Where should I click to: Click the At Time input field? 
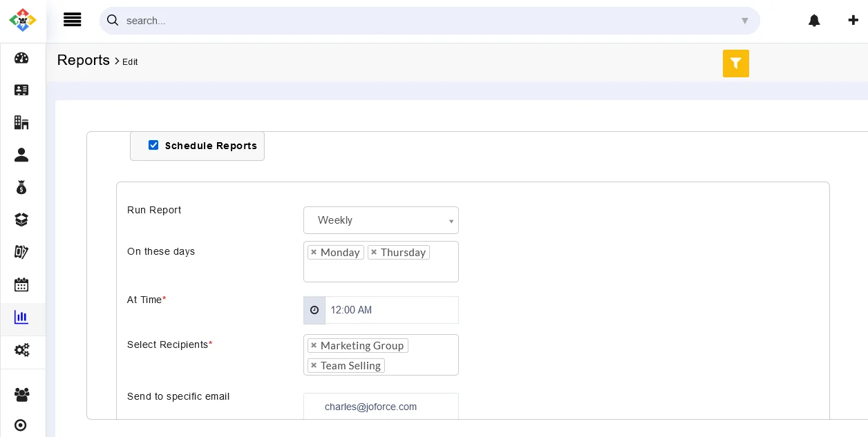tap(391, 310)
